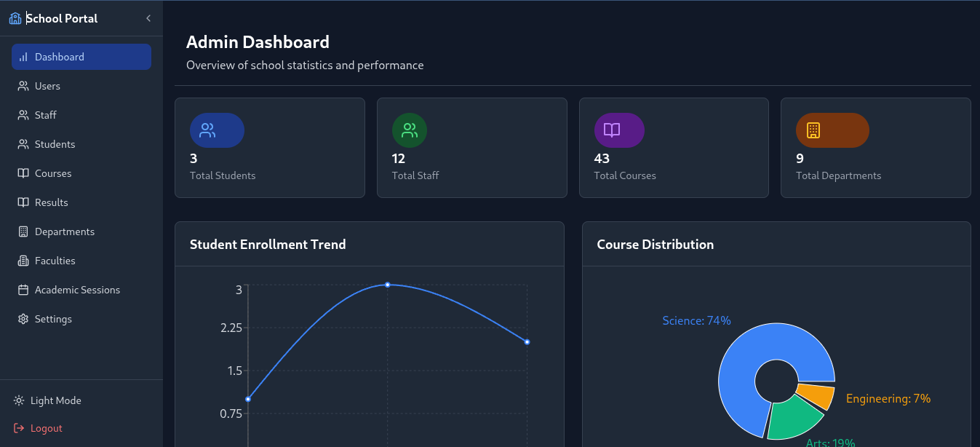Switch theme using the sun icon

(17, 400)
